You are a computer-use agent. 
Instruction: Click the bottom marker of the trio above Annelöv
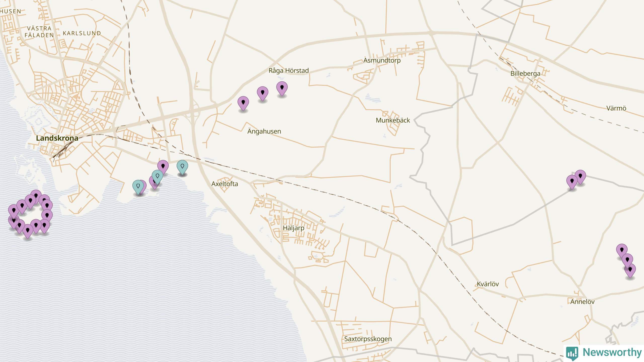[630, 271]
